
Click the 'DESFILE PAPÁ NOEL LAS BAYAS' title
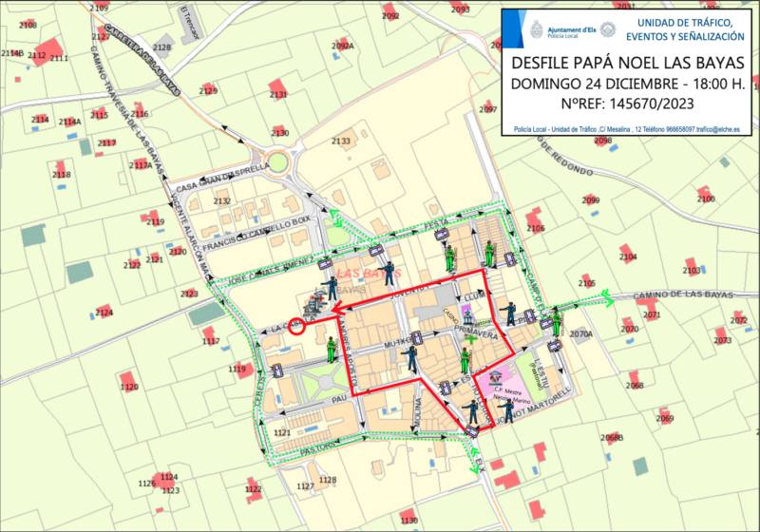pyautogui.click(x=627, y=63)
